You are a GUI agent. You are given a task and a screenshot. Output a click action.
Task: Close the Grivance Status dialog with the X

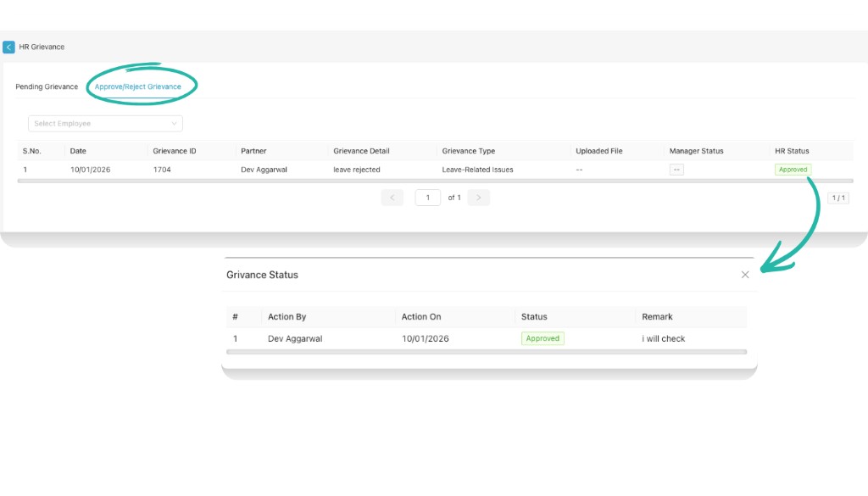(745, 275)
